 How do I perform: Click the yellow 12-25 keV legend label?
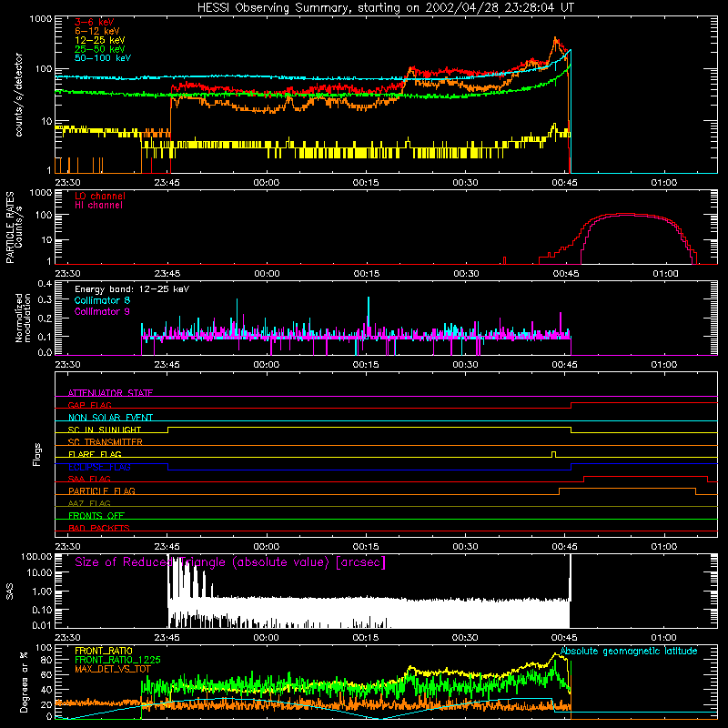[99, 40]
